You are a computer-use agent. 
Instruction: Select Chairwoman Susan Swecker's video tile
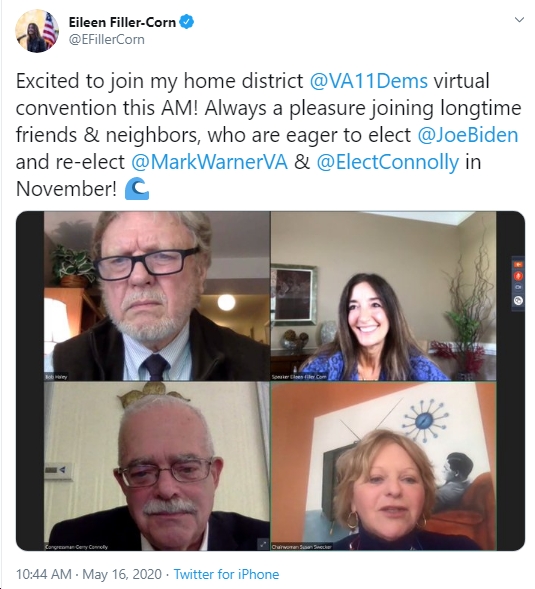pyautogui.click(x=383, y=466)
